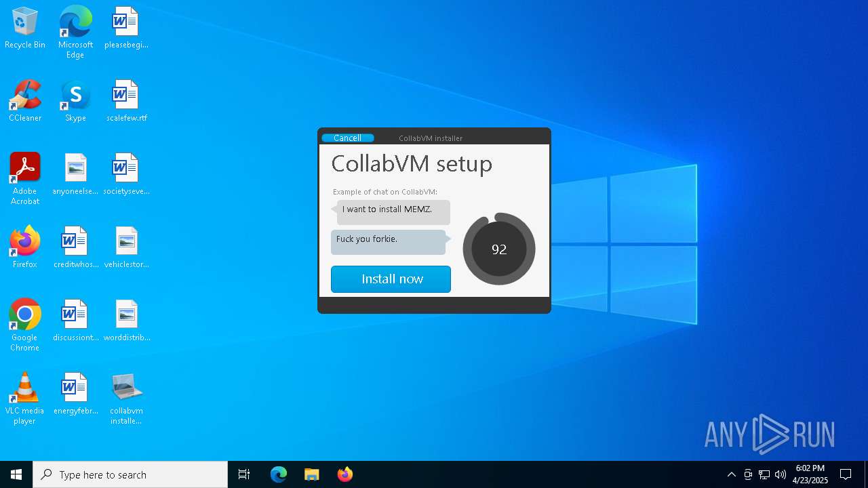868x488 pixels.
Task: Click the Show desktop strip
Action: click(x=866, y=474)
